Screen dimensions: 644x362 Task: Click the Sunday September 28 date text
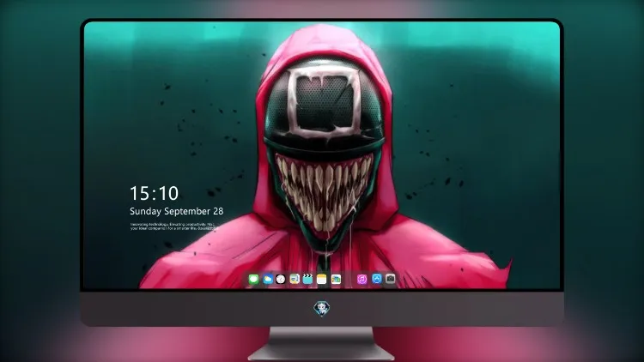[x=177, y=211]
